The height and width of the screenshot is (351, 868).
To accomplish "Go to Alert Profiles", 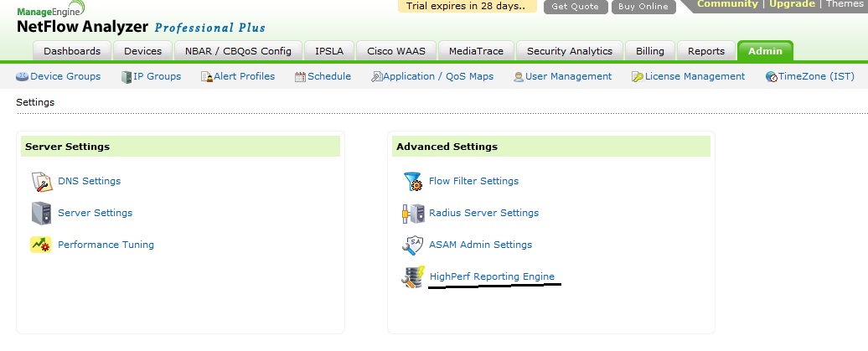I will (238, 76).
